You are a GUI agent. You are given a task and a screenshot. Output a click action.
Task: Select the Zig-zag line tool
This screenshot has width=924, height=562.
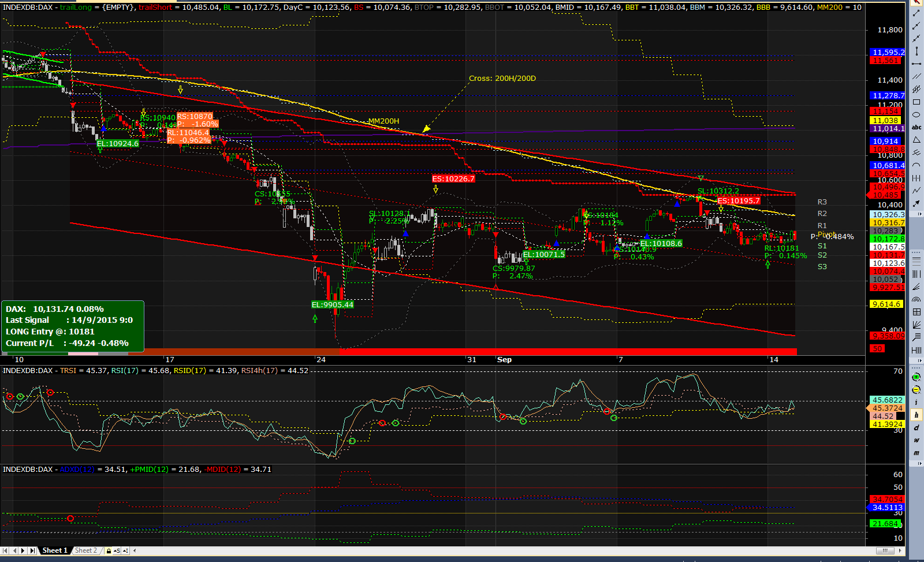coord(916,191)
